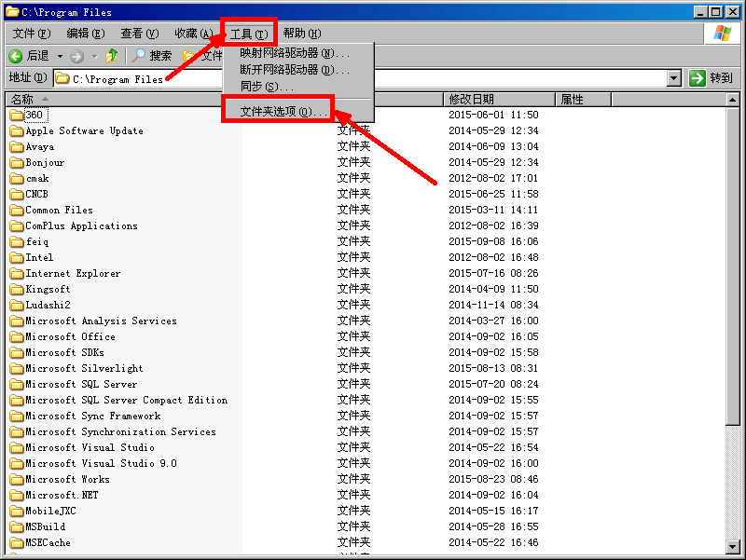
Task: Choose 文件夹选项(O) menu entry
Action: (298, 111)
